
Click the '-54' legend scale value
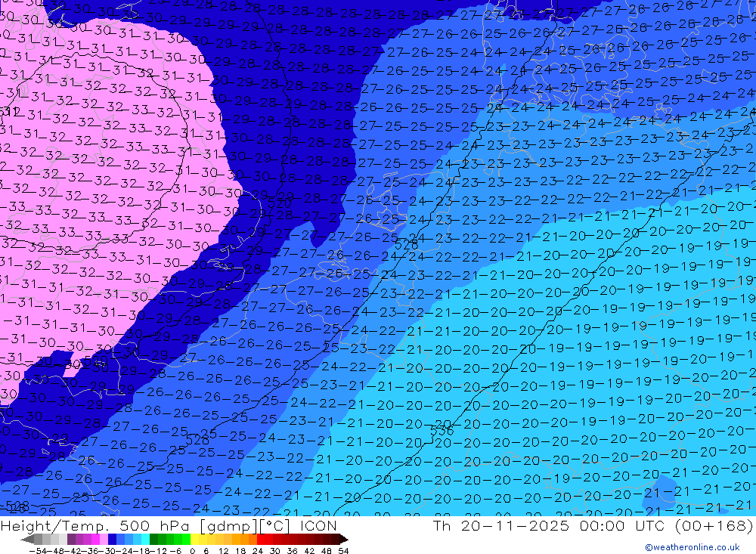(38, 551)
